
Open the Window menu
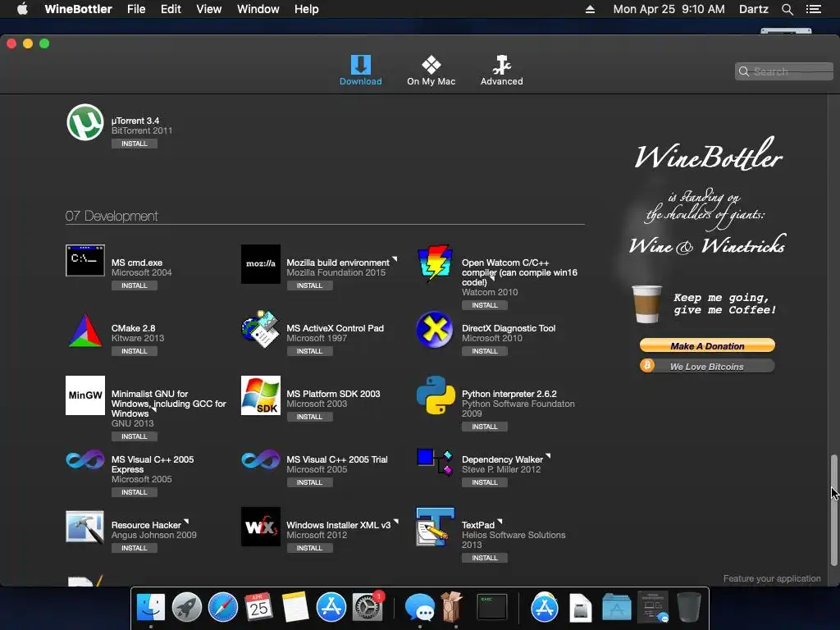258,9
